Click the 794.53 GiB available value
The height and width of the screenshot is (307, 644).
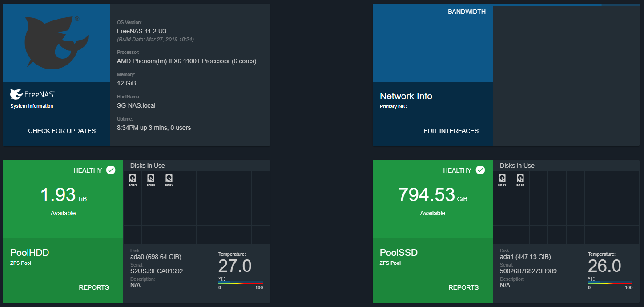(x=433, y=195)
